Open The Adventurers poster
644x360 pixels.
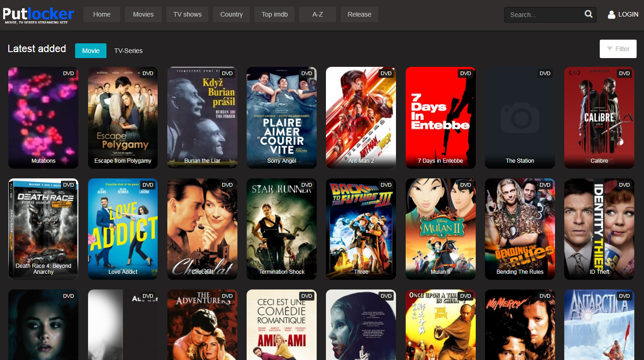click(202, 325)
